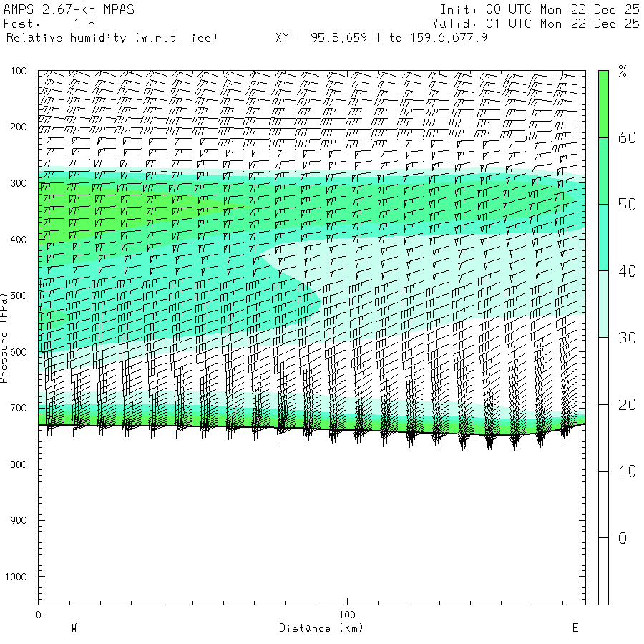644x644 pixels.
Task: Click the Distance (km) axis title
Action: pos(321,628)
